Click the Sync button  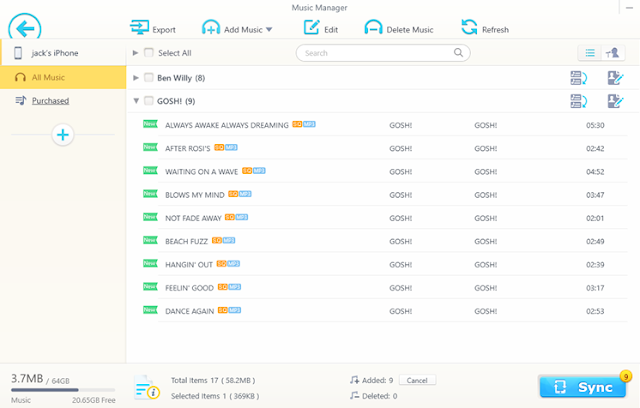582,387
